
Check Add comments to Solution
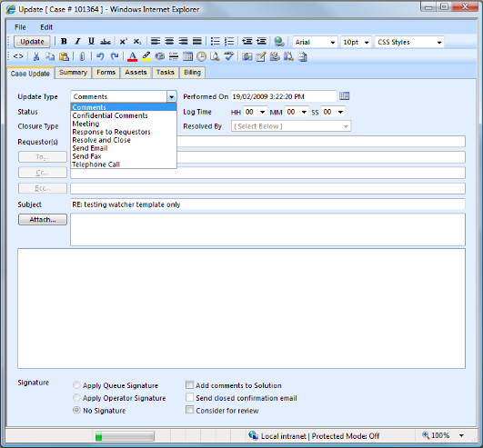click(x=189, y=385)
